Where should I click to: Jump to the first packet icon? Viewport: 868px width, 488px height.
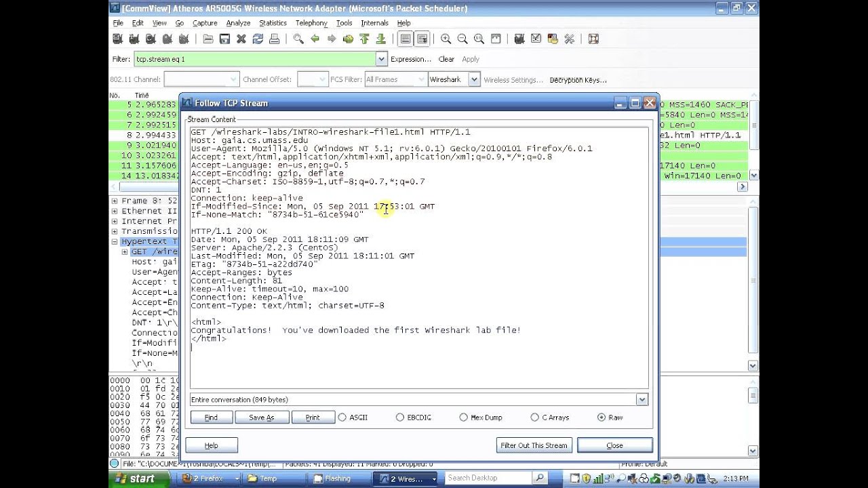click(364, 39)
